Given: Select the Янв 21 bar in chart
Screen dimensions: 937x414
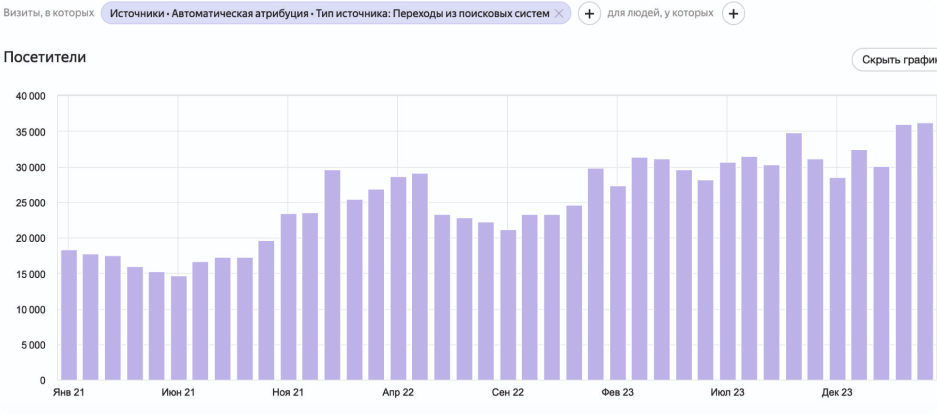Looking at the screenshot, I should pos(69,315).
